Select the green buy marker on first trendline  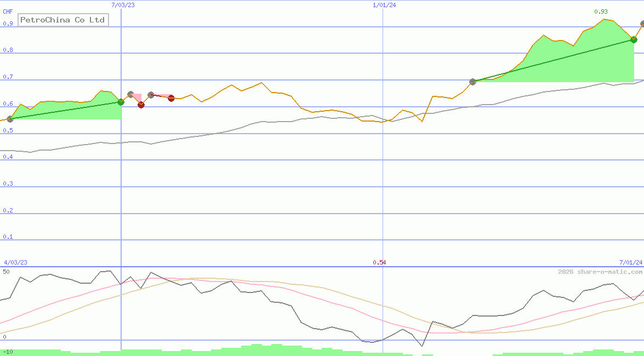(x=121, y=102)
